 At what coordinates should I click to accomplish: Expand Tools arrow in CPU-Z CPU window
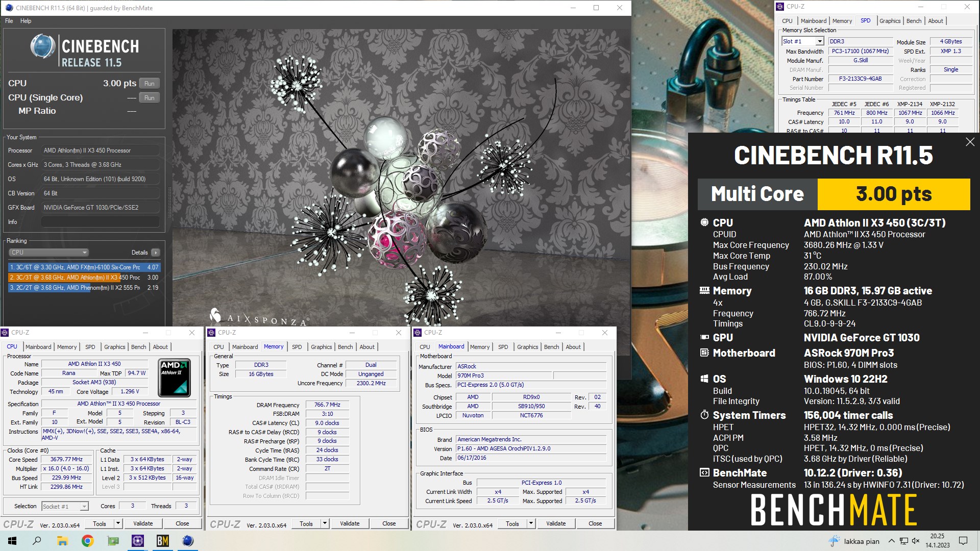point(118,523)
